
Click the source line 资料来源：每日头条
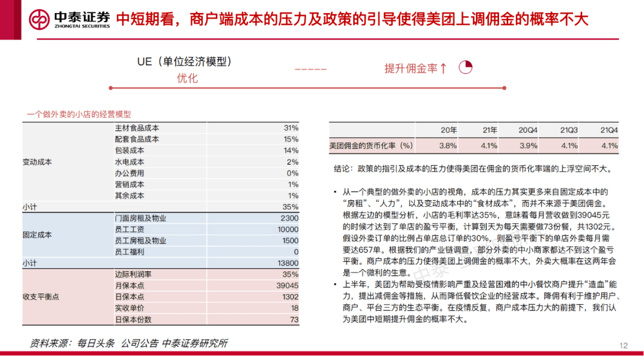(128, 343)
